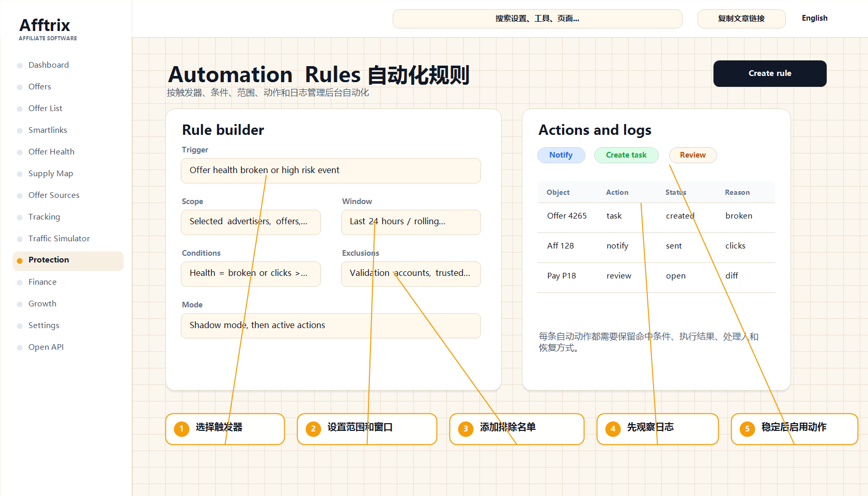
Task: Open the Trigger field 'Offer health broken'
Action: point(331,171)
